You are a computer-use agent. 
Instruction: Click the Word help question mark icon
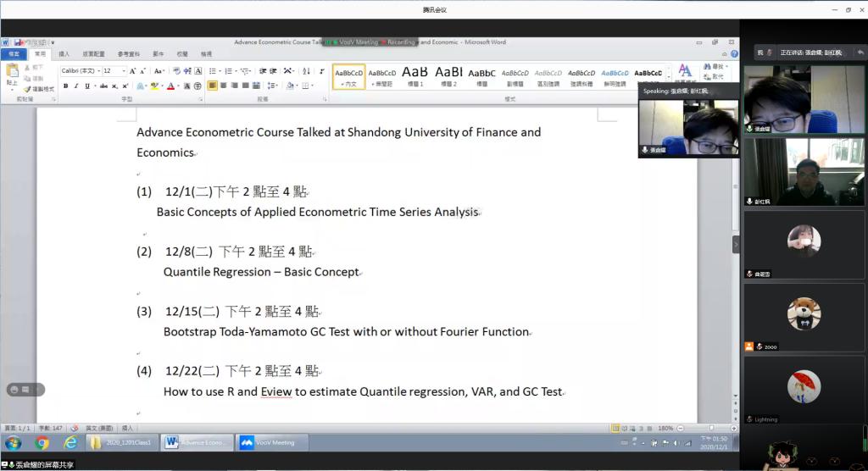coord(734,53)
